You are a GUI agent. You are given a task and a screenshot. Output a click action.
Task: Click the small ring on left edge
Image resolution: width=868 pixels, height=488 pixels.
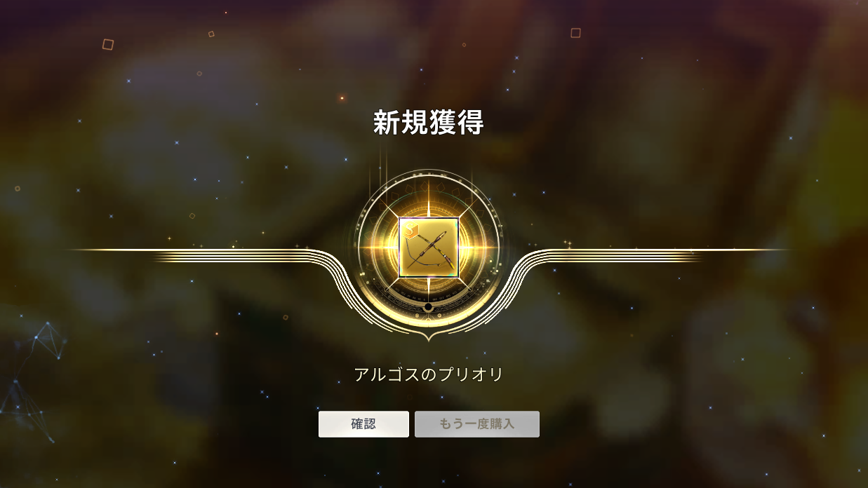click(17, 188)
